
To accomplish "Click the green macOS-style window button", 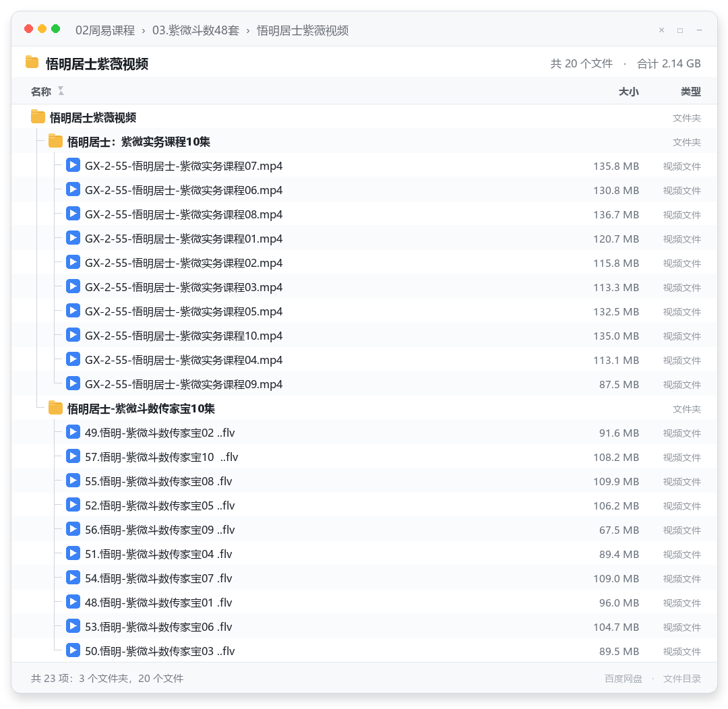I will coord(56,29).
